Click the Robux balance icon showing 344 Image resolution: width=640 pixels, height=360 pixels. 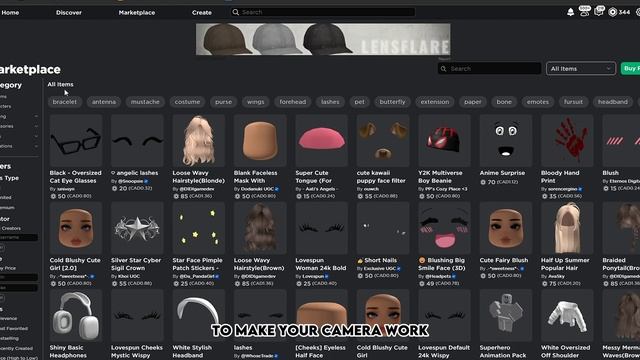click(x=612, y=12)
